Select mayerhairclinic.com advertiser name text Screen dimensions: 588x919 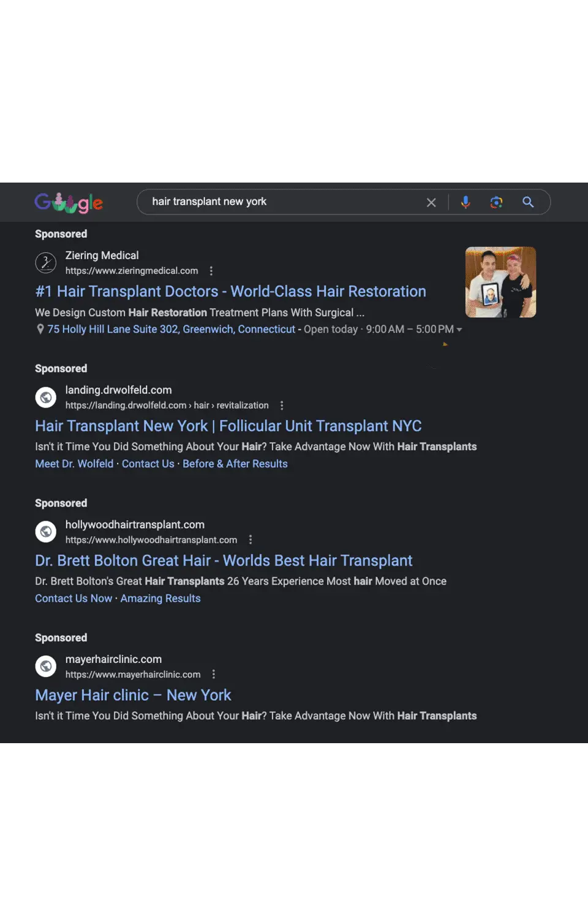113,659
